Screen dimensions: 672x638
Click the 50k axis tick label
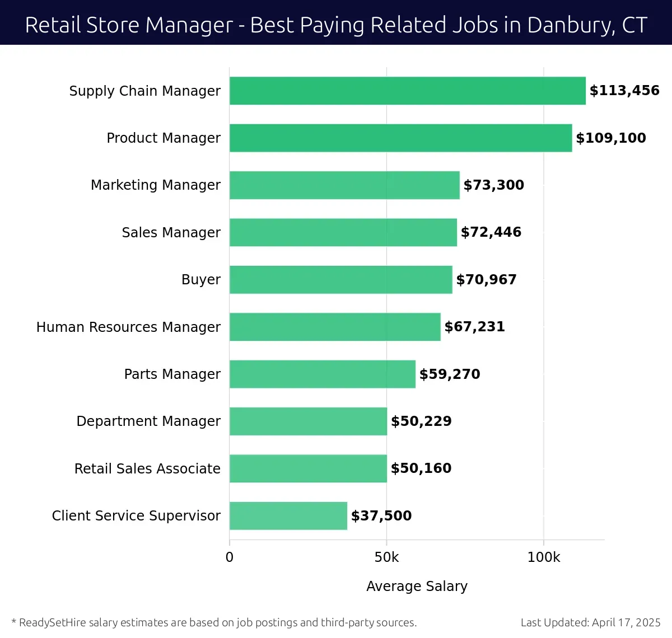[x=387, y=557]
